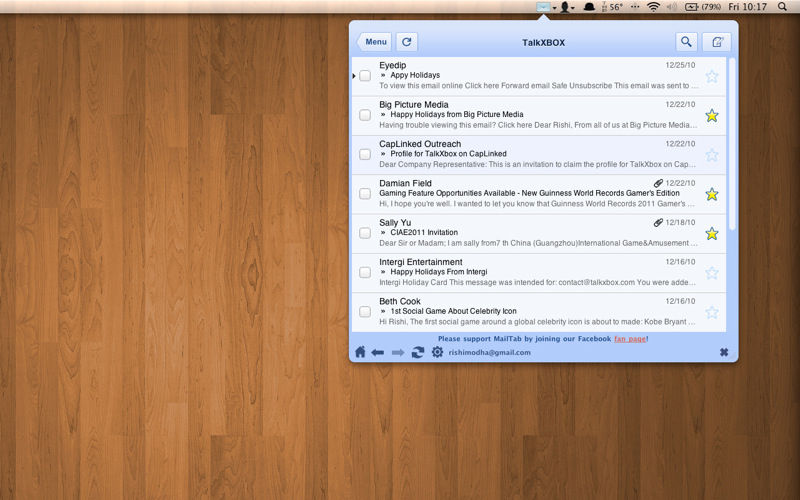Expand conversation arrows on Big Picture Media email
This screenshot has width=800, height=500.
tap(383, 114)
